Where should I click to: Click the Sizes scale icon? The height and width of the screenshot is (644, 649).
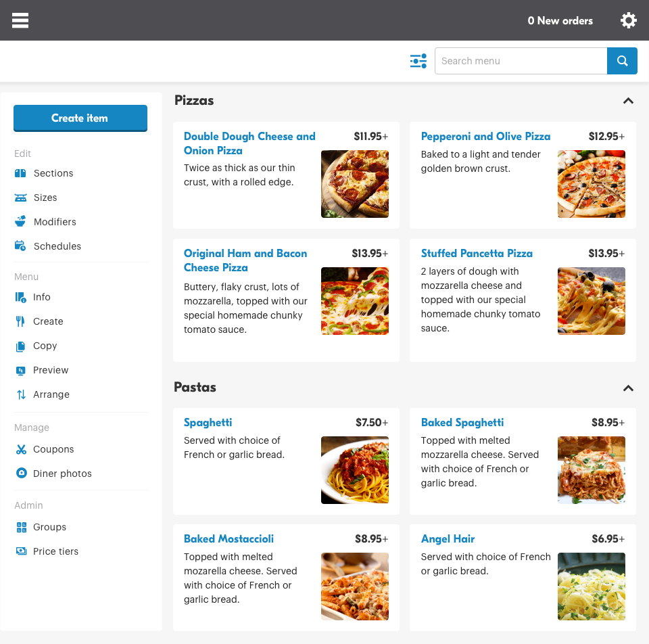tap(21, 198)
